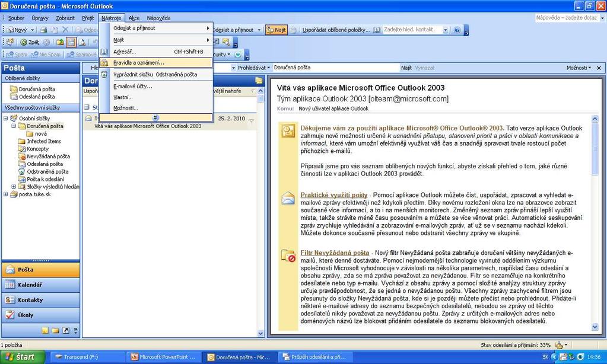Click the Zpět back button
The image size is (607, 364).
click(x=30, y=42)
